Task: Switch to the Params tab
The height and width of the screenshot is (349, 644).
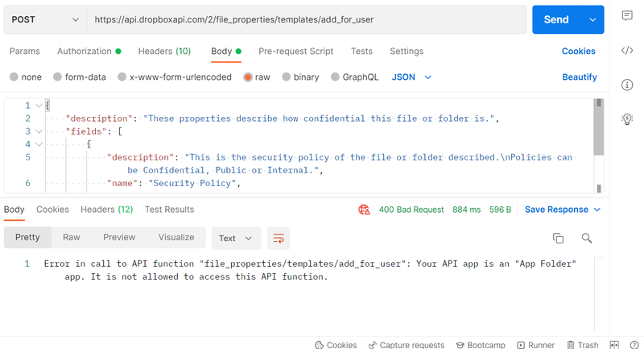Action: (25, 51)
